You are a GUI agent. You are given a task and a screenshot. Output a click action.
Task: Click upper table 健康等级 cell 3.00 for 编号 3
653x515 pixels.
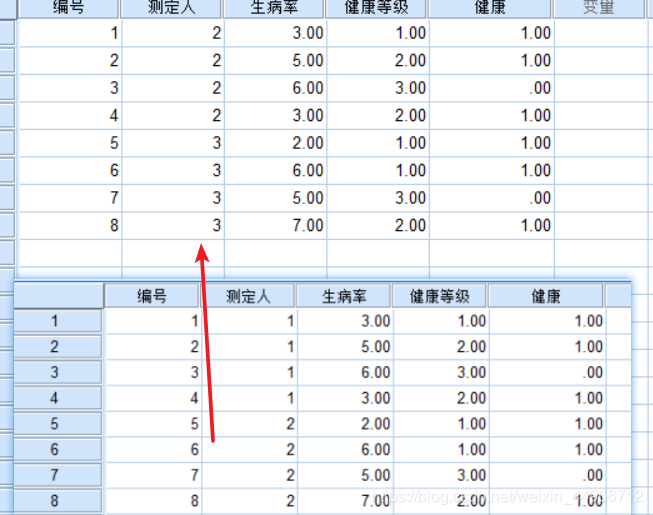coord(378,88)
